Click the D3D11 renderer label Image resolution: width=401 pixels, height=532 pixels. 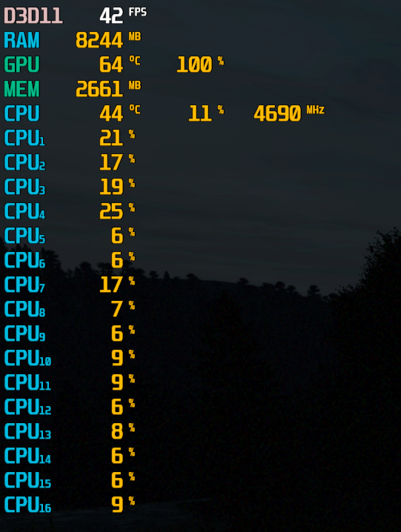33,16
